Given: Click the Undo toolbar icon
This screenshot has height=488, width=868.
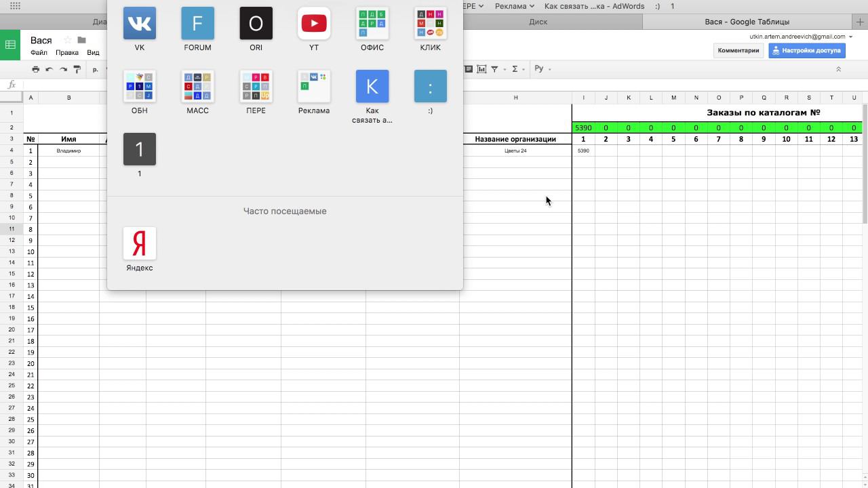Looking at the screenshot, I should [50, 69].
